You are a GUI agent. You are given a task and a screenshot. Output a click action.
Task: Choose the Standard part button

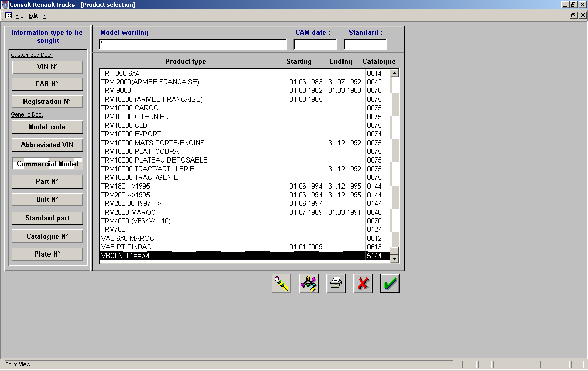[x=47, y=218]
